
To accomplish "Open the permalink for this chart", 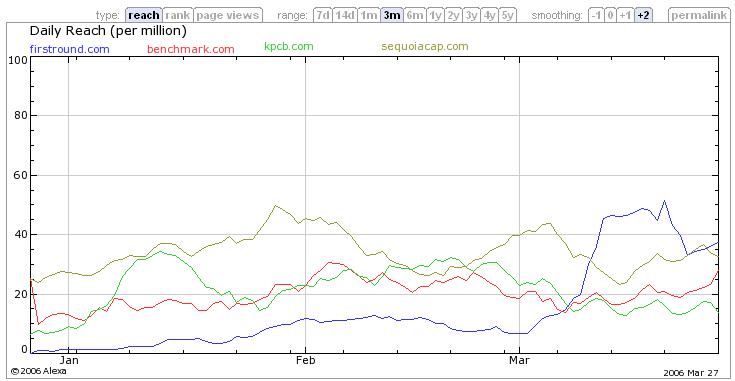I will pyautogui.click(x=698, y=15).
